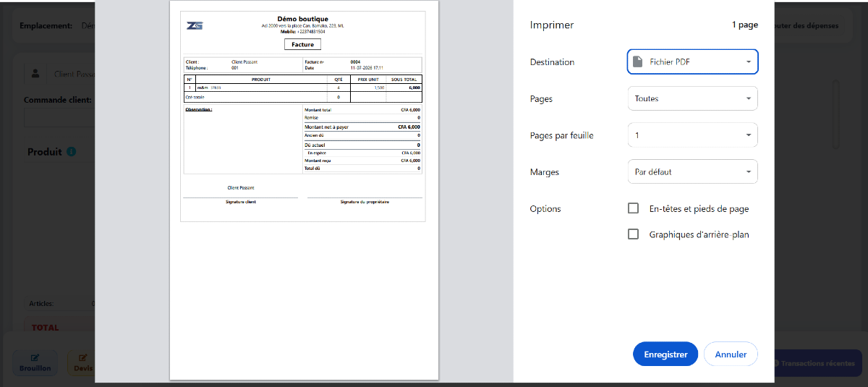Click the Dû actuel row in preview

pos(362,145)
